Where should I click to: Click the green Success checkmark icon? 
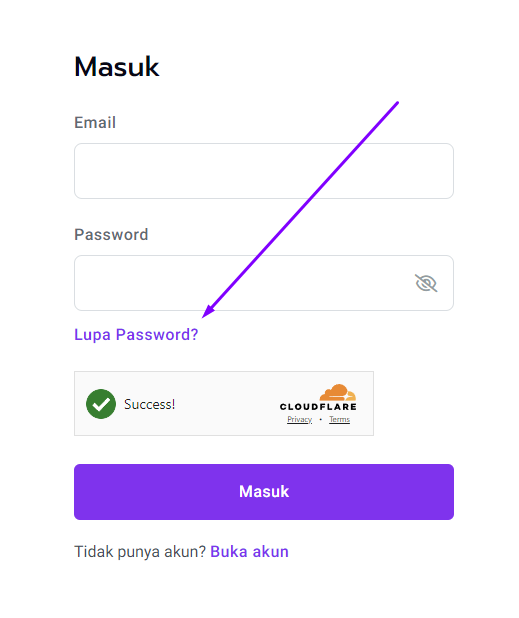click(x=101, y=404)
